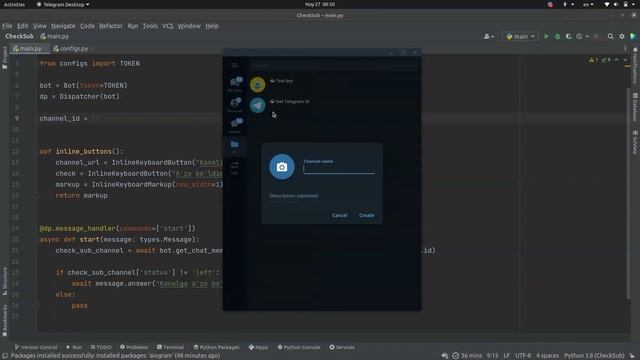Open third chat folder icon in Telegram sidebar
Screen dimensions: 640x360
click(x=235, y=125)
